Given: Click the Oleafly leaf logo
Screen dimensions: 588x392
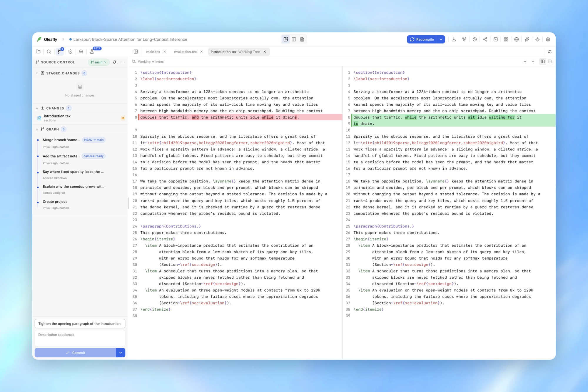Looking at the screenshot, I should tap(39, 39).
